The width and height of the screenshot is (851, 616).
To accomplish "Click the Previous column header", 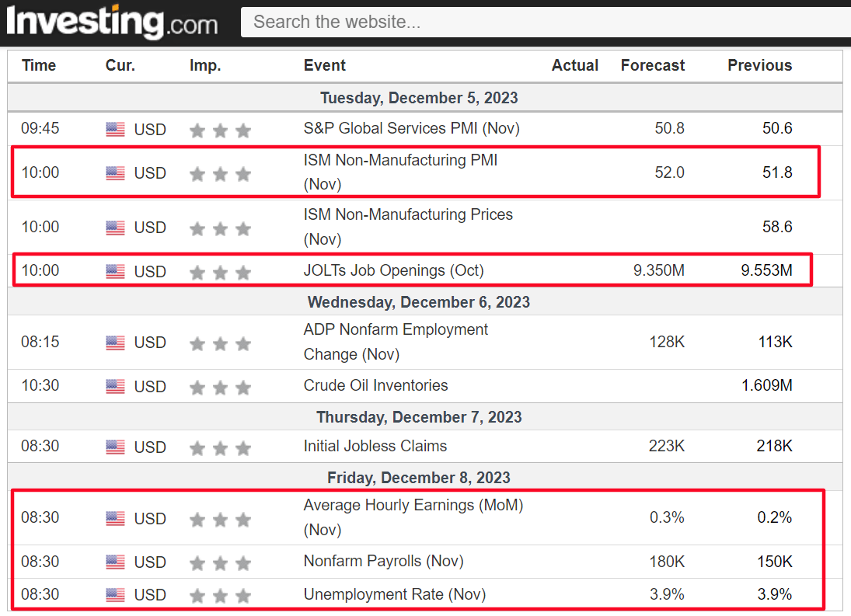I will click(x=759, y=65).
